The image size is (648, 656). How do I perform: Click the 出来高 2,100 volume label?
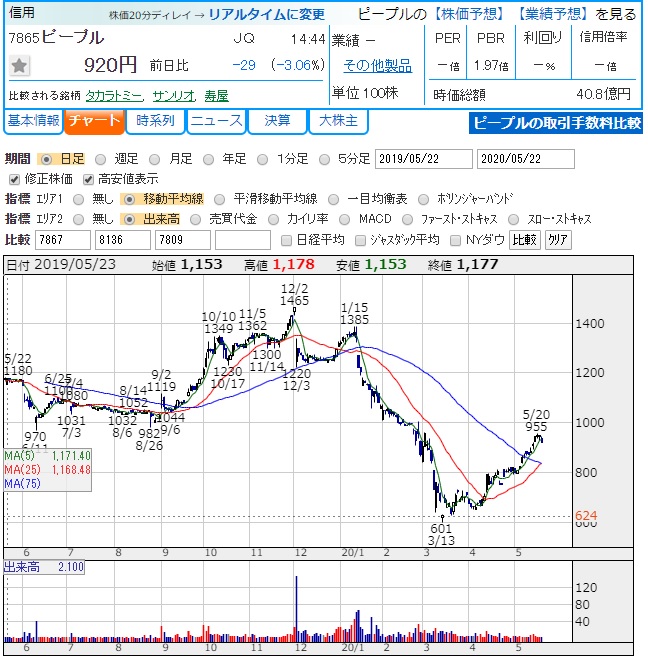[44, 567]
